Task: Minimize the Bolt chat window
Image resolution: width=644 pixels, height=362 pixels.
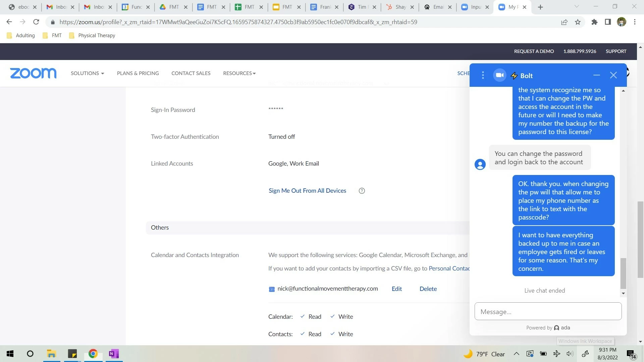Action: pyautogui.click(x=596, y=75)
